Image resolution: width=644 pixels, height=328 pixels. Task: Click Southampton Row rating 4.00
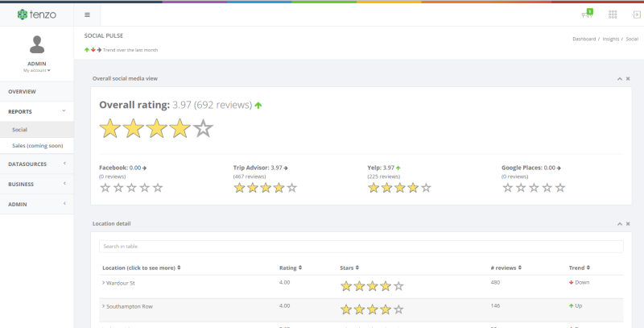point(285,305)
